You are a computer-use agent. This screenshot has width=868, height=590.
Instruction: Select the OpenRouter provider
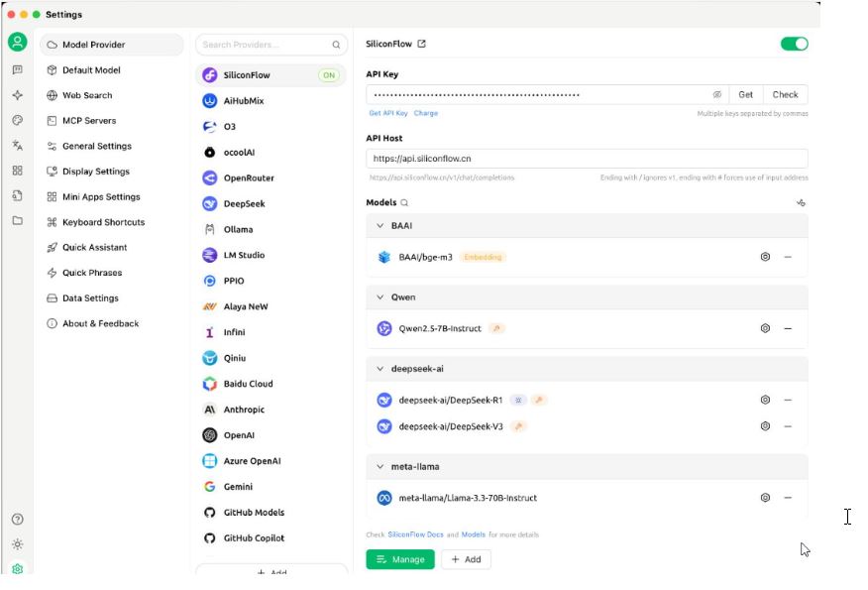coord(271,177)
